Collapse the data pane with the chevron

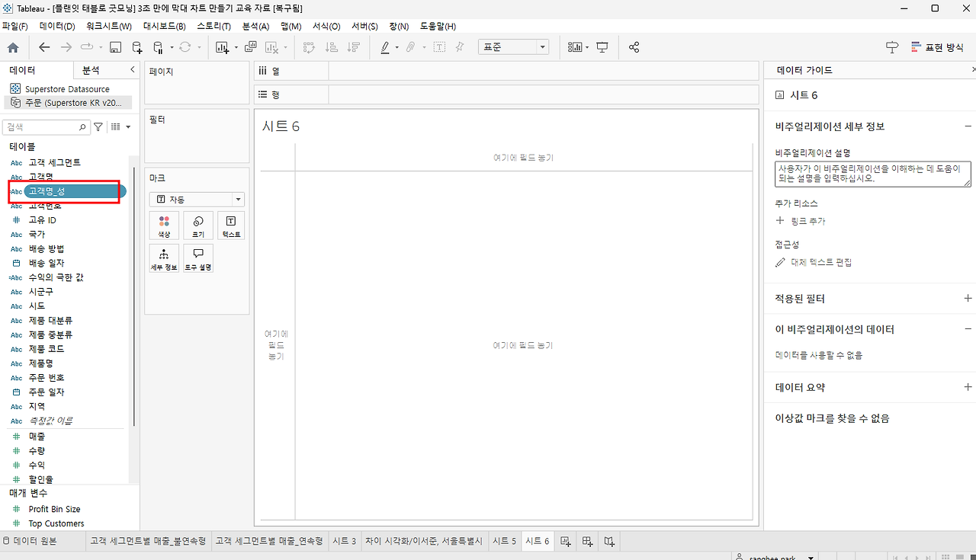pos(133,69)
